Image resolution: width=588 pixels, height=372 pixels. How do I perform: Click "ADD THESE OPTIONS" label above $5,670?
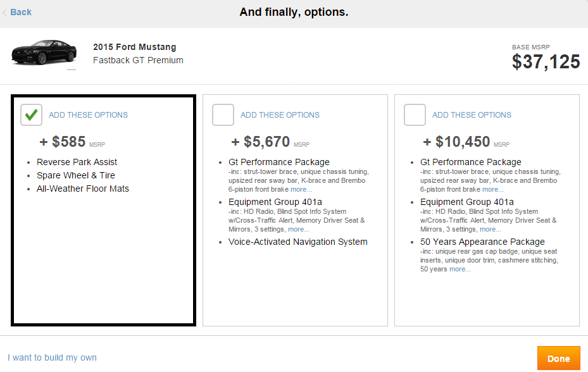pyautogui.click(x=280, y=115)
